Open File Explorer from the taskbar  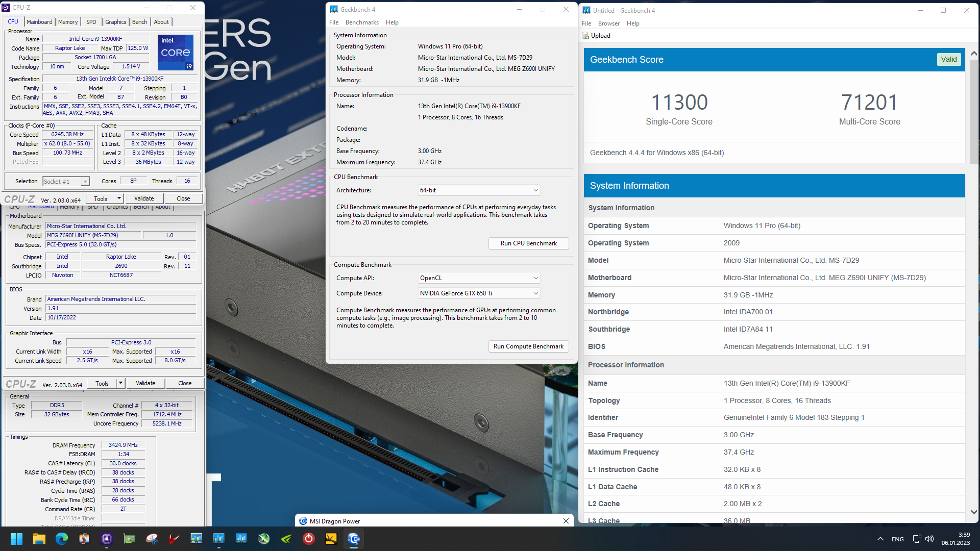coord(39,539)
